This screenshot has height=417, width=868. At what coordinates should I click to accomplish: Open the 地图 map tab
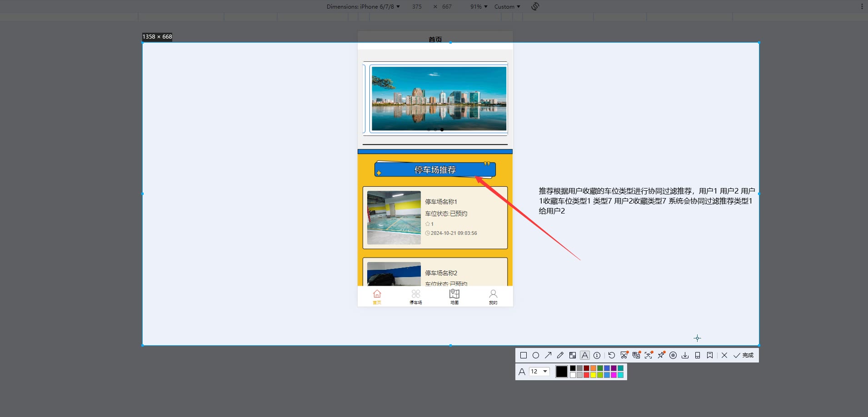[x=454, y=297]
